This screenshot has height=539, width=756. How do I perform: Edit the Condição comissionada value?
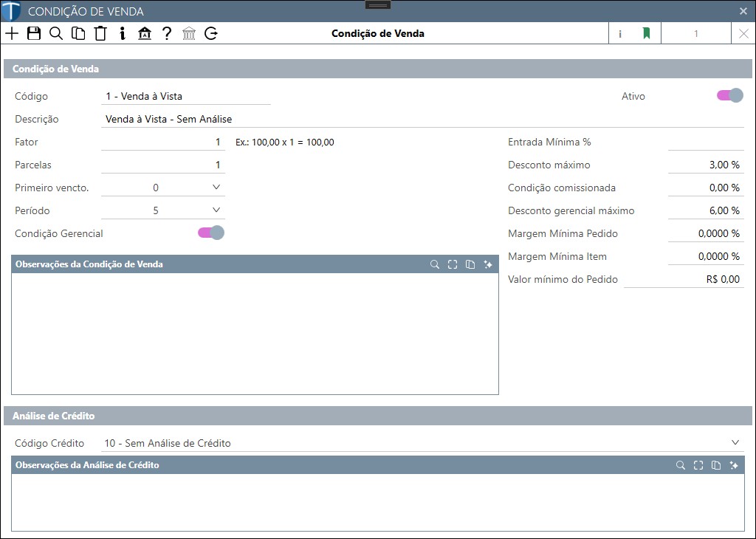click(x=706, y=188)
